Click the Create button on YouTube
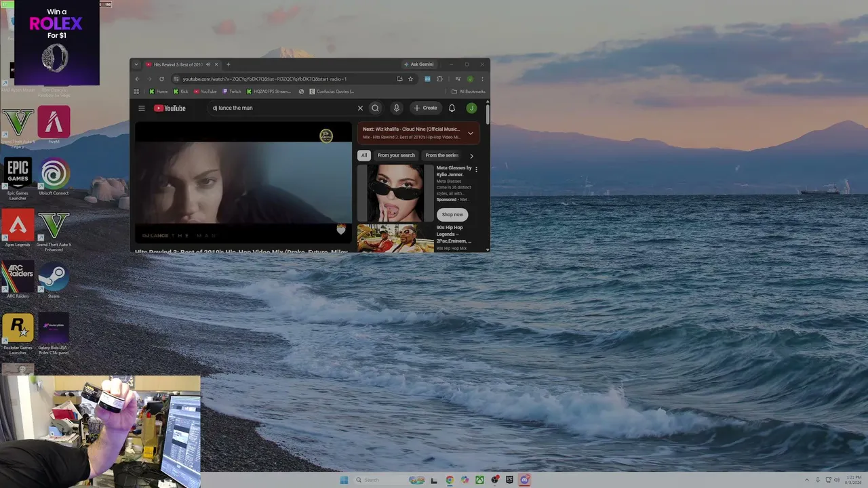Viewport: 868px width, 488px height. click(426, 108)
